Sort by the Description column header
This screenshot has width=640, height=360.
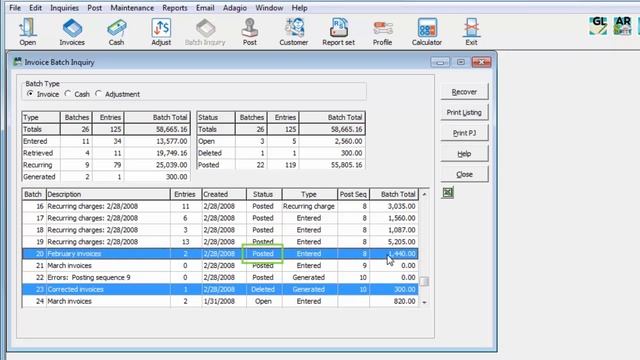point(108,194)
